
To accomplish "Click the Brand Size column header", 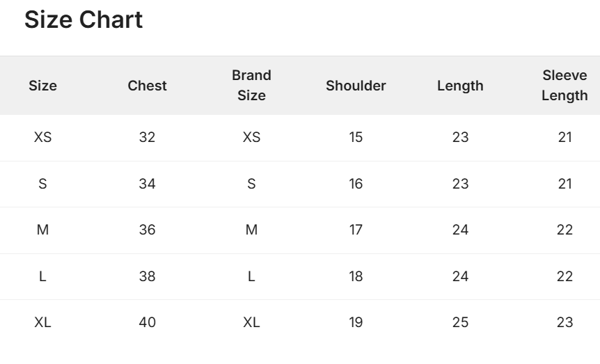I will point(251,86).
